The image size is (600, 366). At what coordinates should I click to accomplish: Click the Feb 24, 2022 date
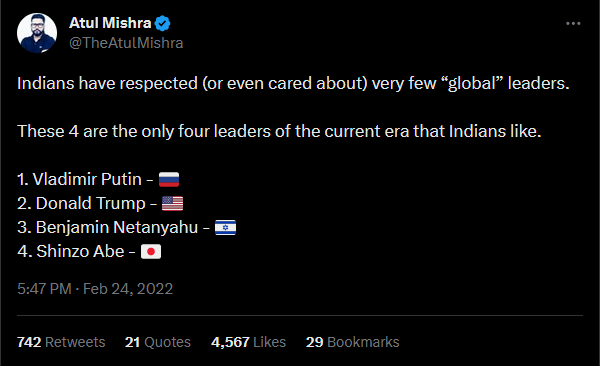pyautogui.click(x=128, y=289)
